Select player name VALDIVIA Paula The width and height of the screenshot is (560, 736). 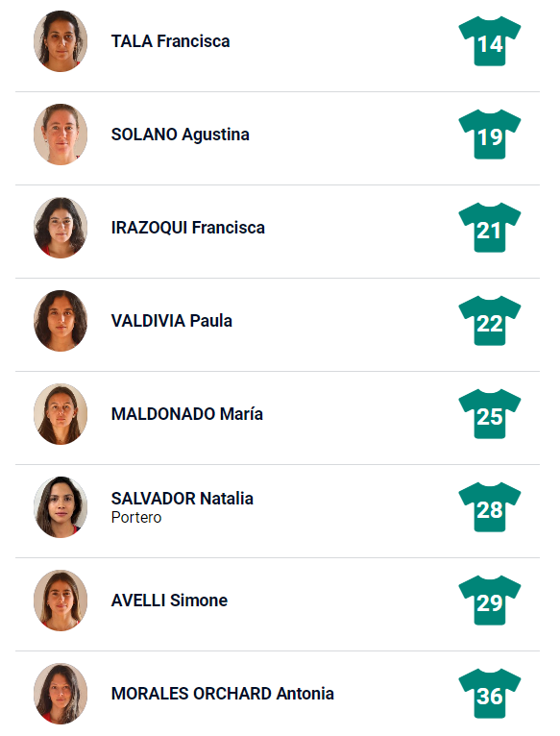point(172,321)
